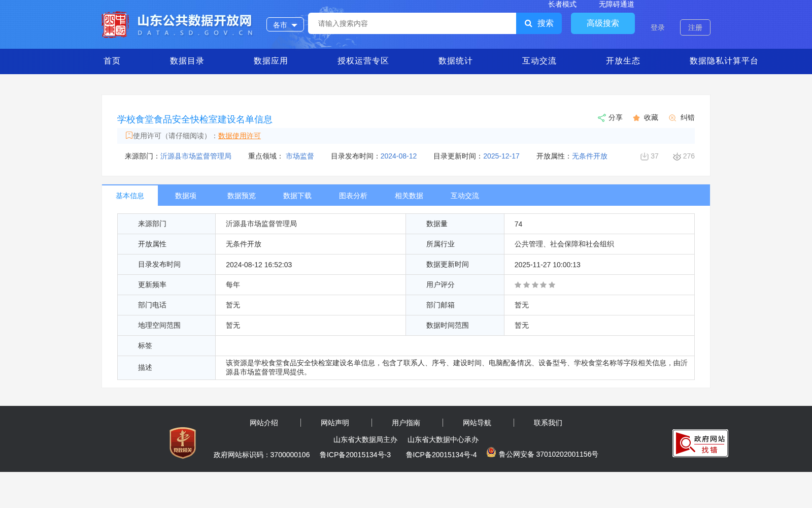Click the 数据更新时间 value 2025-11-27 10:00:13
This screenshot has width=812, height=508.
click(548, 265)
